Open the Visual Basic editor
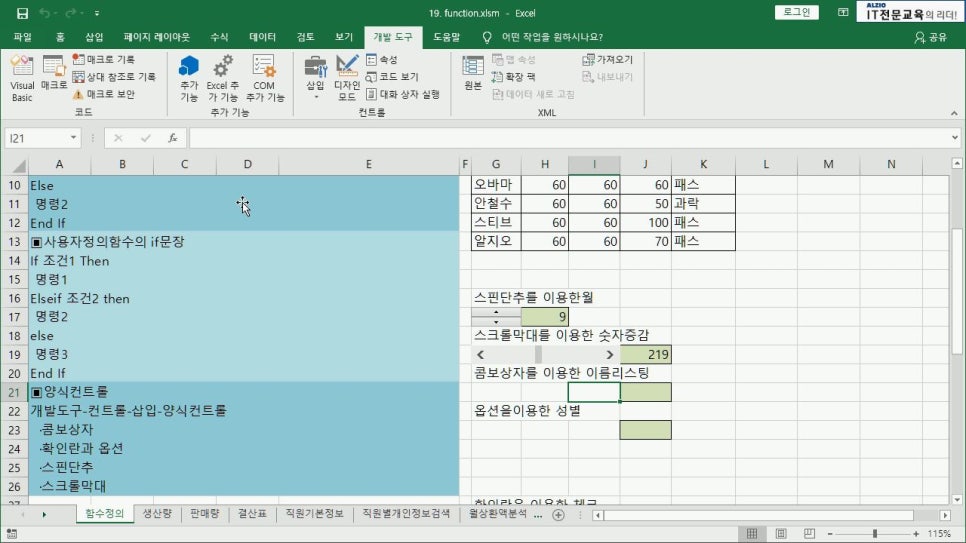Screen dimensions: 966x543 coord(22,78)
